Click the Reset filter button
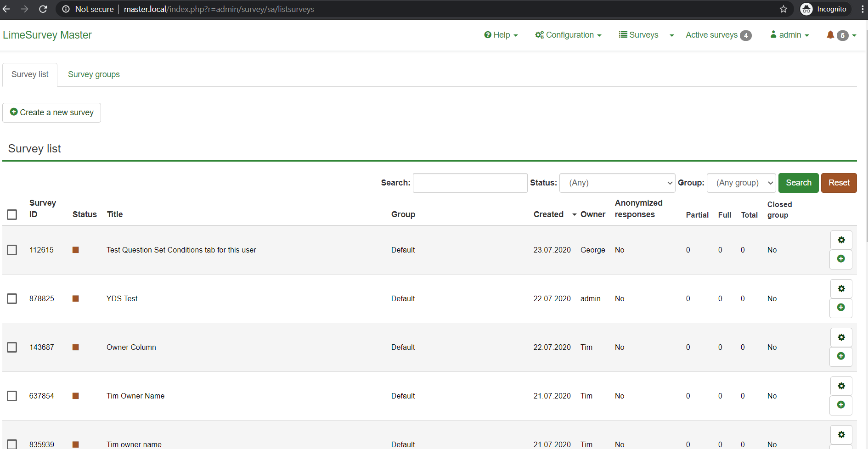The width and height of the screenshot is (868, 449). (x=839, y=183)
